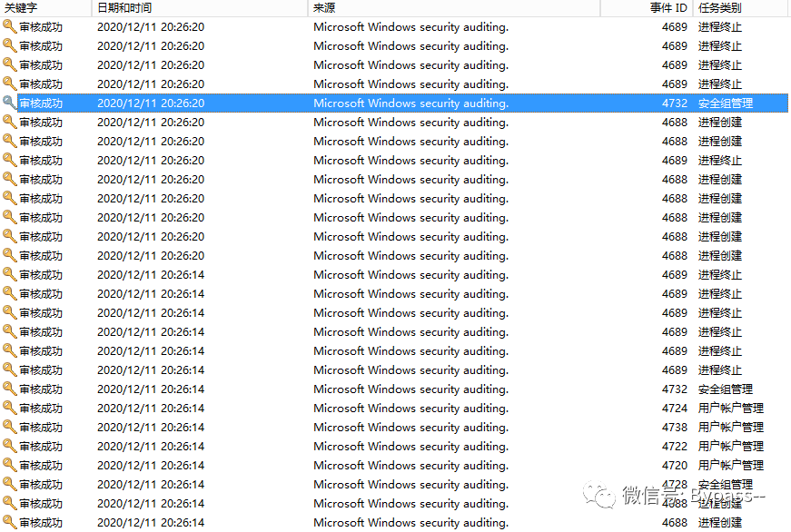Click the key icon on the 4728 安全组管理 row
Image resolution: width=791 pixels, height=532 pixels.
(x=7, y=484)
